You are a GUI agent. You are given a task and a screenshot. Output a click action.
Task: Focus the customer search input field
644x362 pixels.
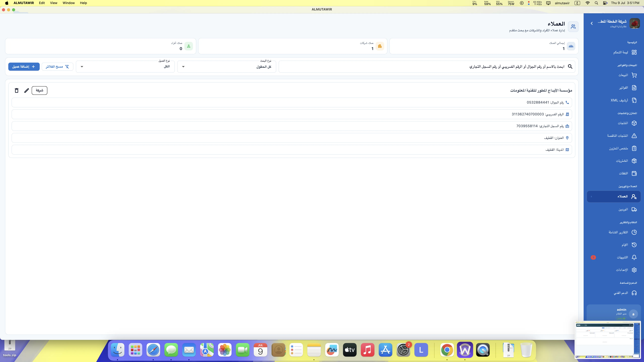pos(427,67)
